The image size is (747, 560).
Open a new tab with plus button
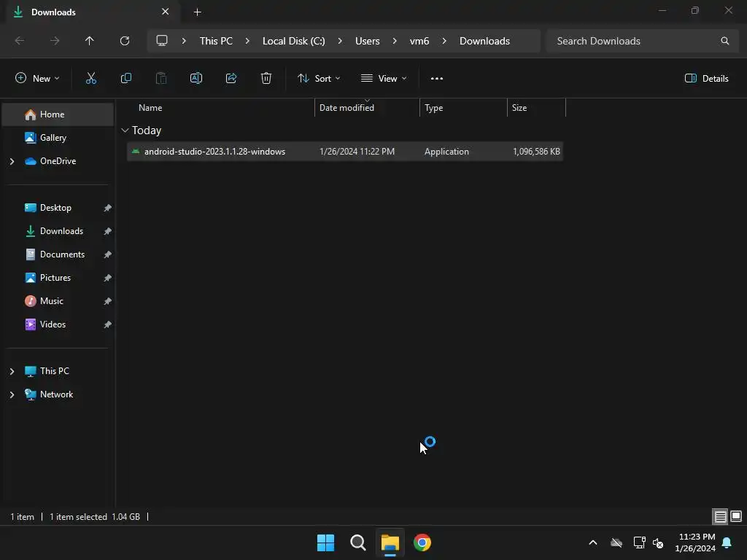pos(197,12)
